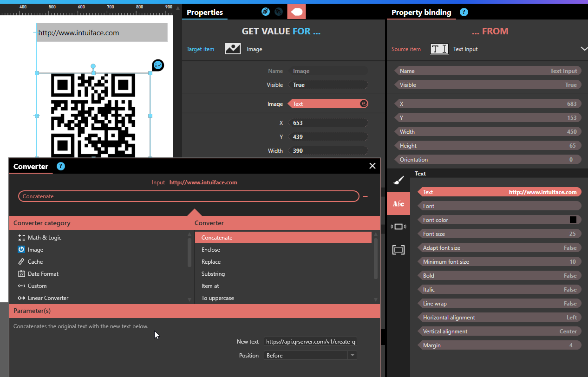Click the scroll-down arrow under Converter category list
Viewport: 588px width, 377px height.
189,299
